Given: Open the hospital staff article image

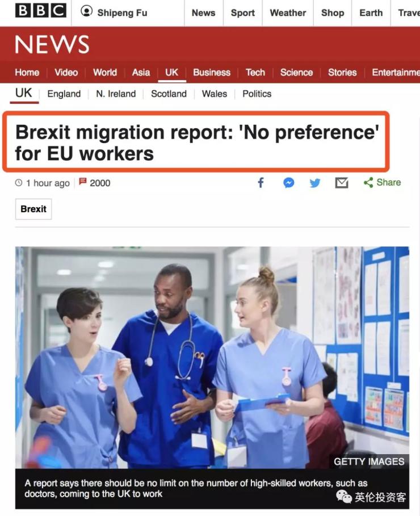Looking at the screenshot, I should (212, 358).
